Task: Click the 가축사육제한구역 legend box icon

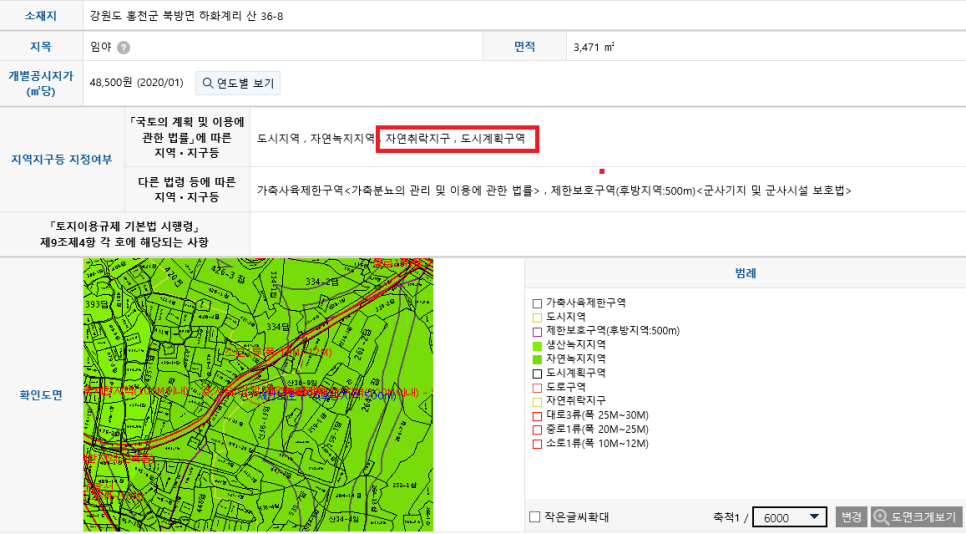Action: pos(537,302)
